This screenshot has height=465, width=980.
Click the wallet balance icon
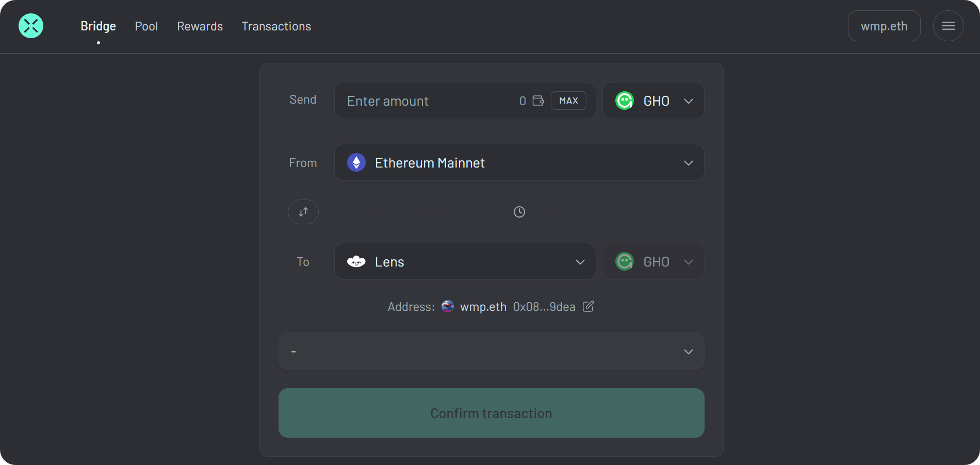pyautogui.click(x=538, y=101)
